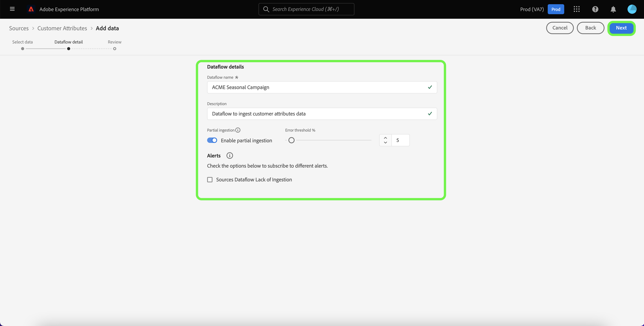Click the Error threshold slider handle
The width and height of the screenshot is (644, 326).
click(291, 140)
